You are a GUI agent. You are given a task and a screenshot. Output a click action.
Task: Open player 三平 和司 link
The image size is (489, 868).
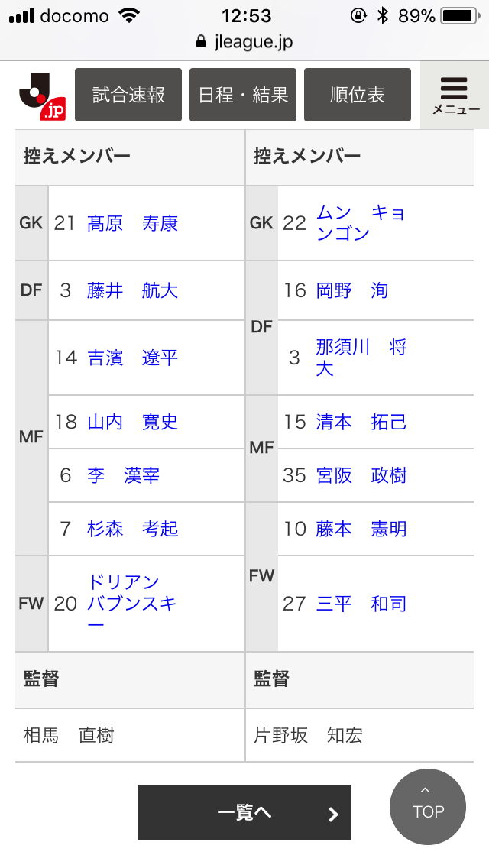coord(361,604)
